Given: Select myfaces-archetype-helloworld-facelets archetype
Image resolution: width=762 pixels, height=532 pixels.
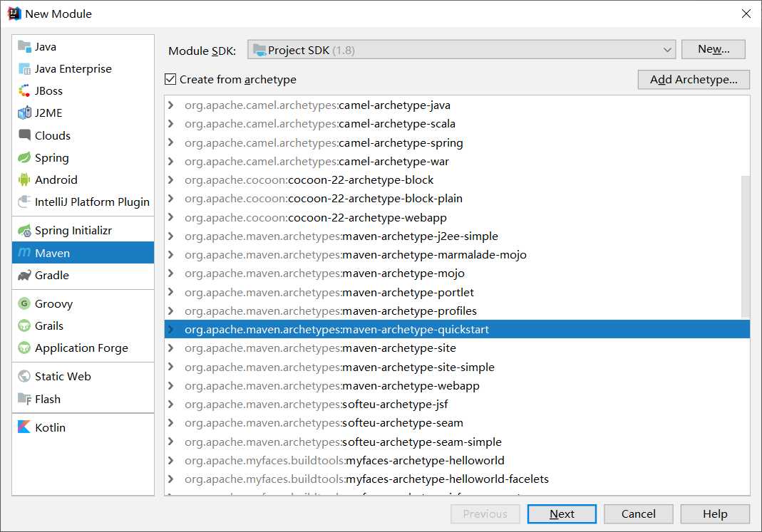Looking at the screenshot, I should [457, 479].
